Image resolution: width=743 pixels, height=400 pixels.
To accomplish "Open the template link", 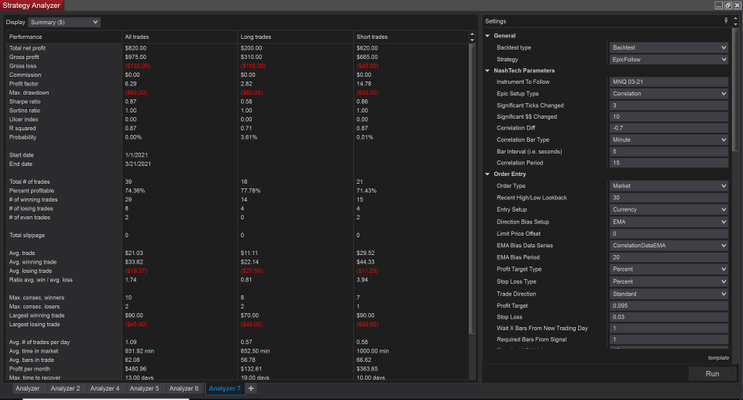I will pyautogui.click(x=718, y=357).
